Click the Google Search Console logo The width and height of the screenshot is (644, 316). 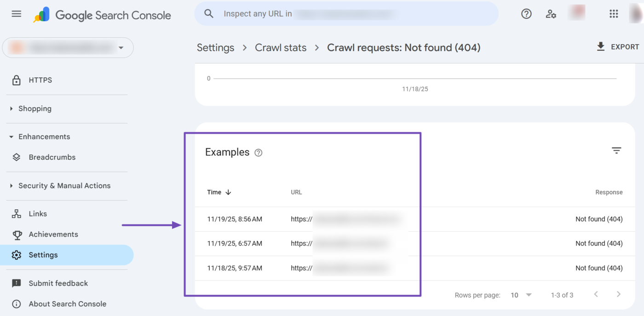click(102, 15)
